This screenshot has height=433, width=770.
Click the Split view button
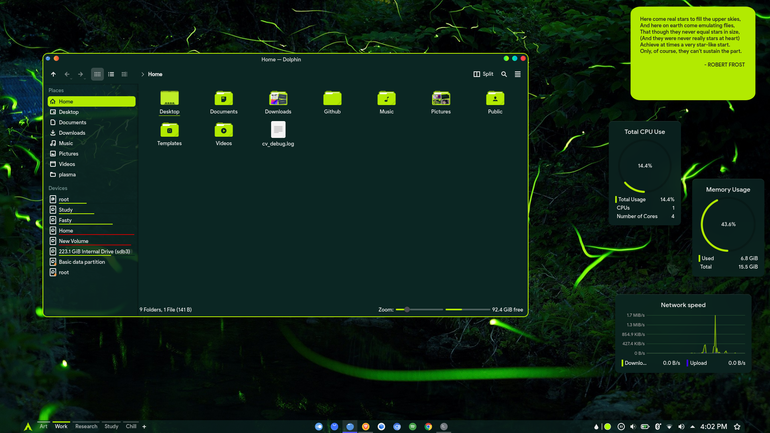483,74
